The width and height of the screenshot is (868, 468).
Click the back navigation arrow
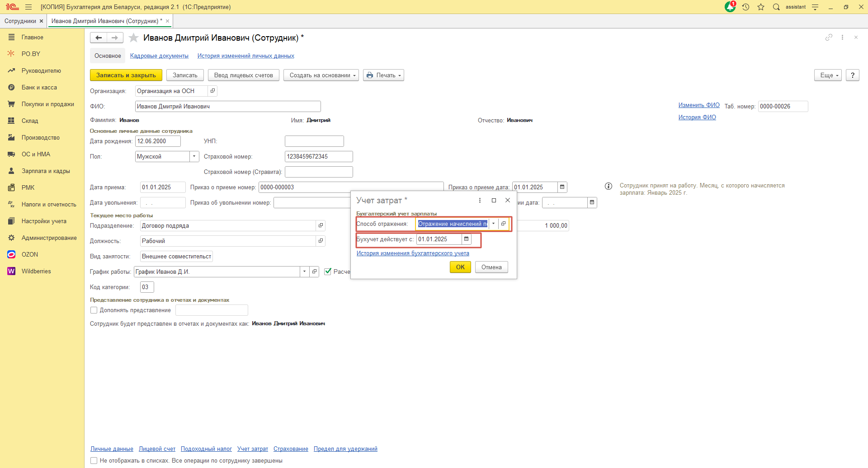tap(99, 38)
